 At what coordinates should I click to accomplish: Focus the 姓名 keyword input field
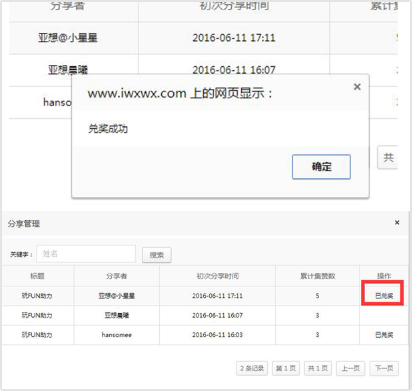click(86, 254)
